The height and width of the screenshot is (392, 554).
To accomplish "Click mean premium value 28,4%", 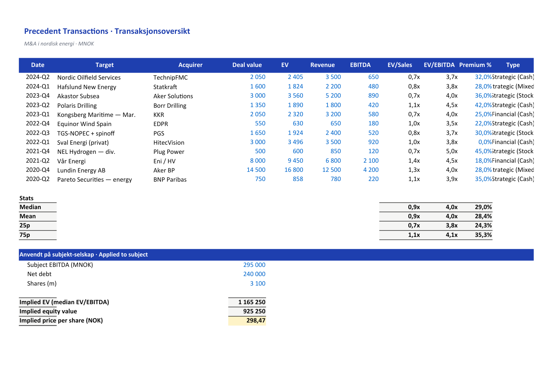I will [x=483, y=216].
